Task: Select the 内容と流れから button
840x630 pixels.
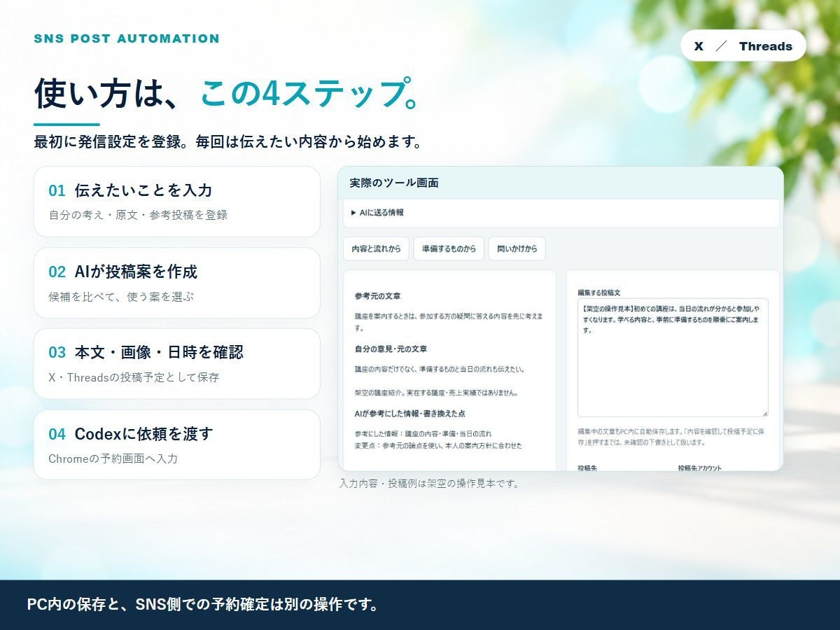Action: click(x=377, y=248)
